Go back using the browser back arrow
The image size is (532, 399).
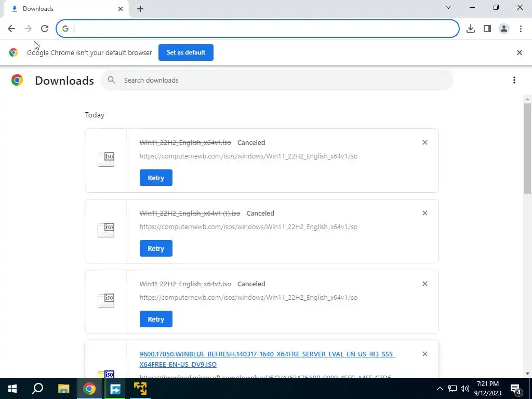click(x=11, y=29)
